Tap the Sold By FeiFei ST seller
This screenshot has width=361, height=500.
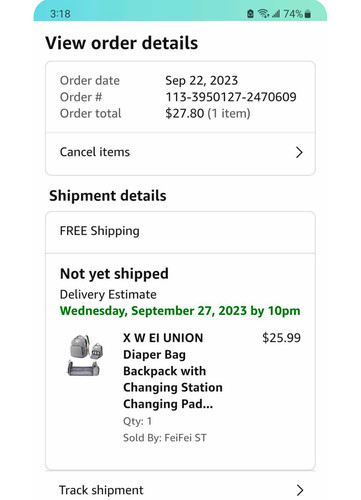pyautogui.click(x=165, y=438)
